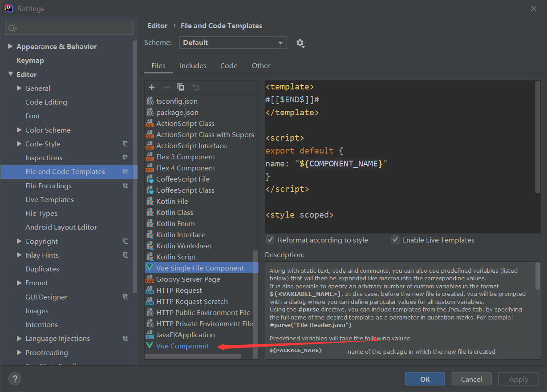Image resolution: width=547 pixels, height=392 pixels.
Task: Click the CoffeeScript File icon
Action: [x=150, y=179]
